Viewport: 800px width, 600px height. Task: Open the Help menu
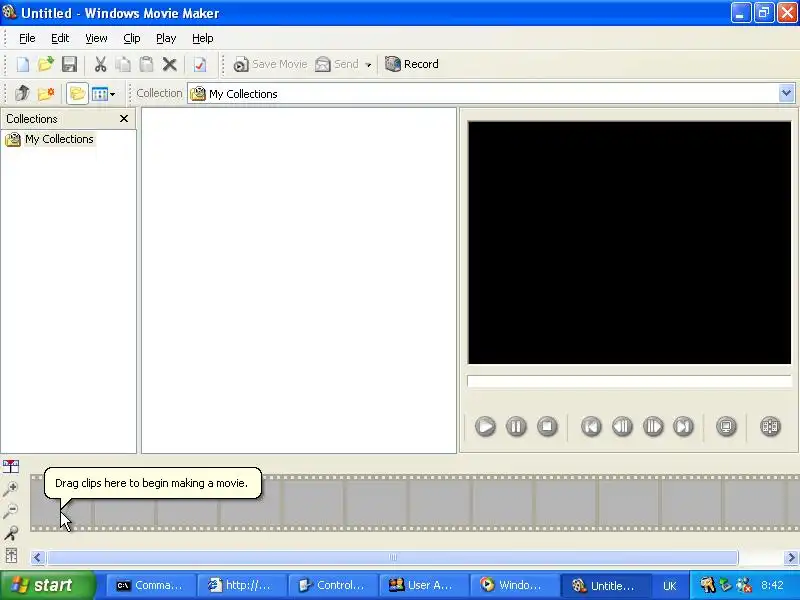pyautogui.click(x=203, y=38)
